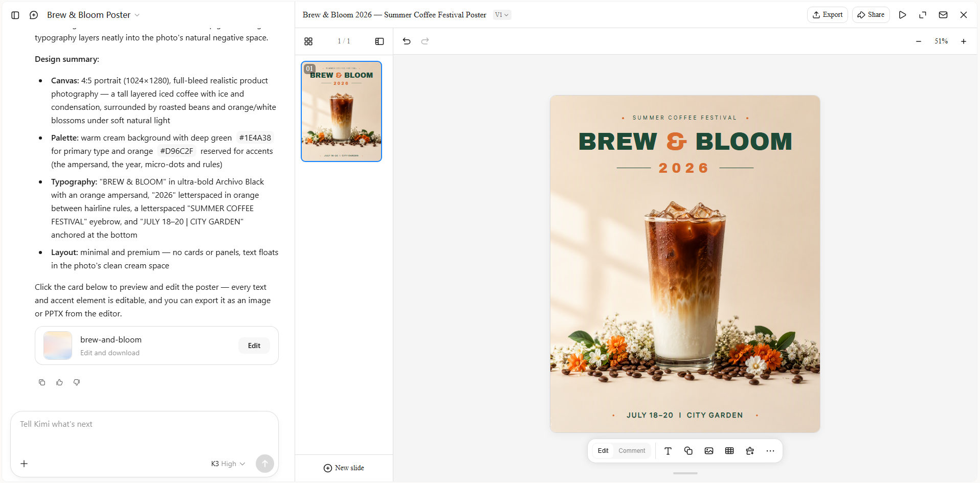This screenshot has height=483, width=980.
Task: Give the response a thumbs up
Action: tap(59, 382)
